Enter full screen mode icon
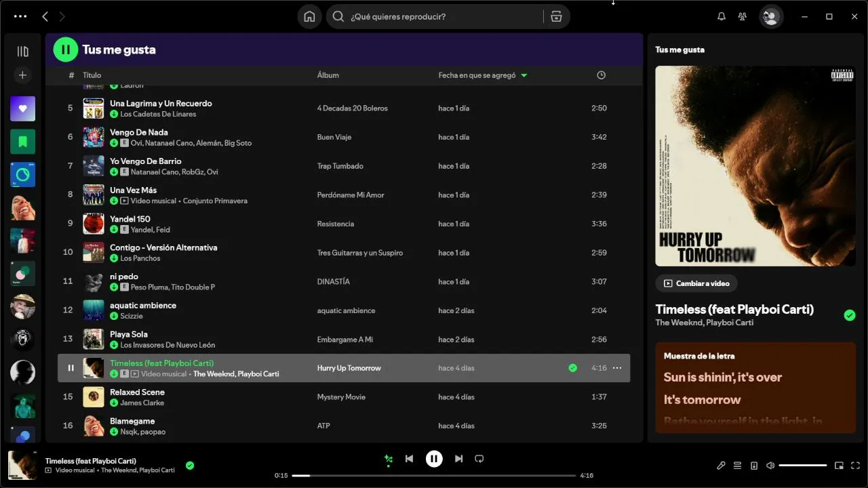The height and width of the screenshot is (488, 868). click(x=855, y=466)
